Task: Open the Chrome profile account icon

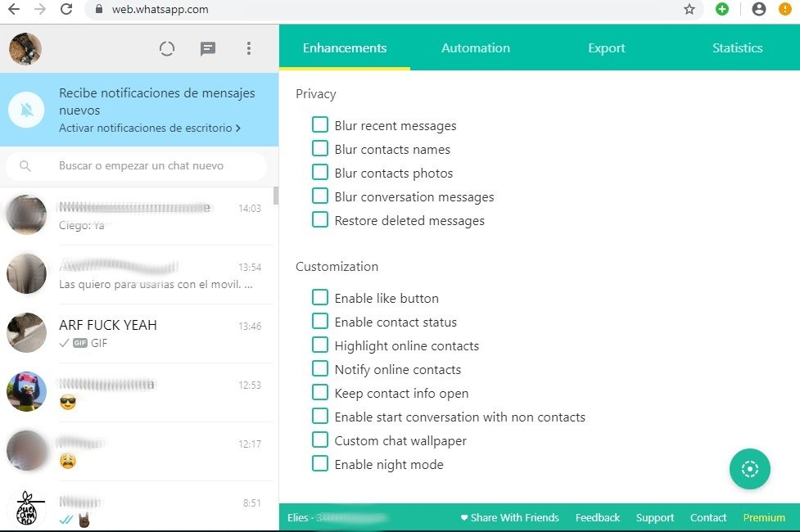Action: (x=759, y=10)
